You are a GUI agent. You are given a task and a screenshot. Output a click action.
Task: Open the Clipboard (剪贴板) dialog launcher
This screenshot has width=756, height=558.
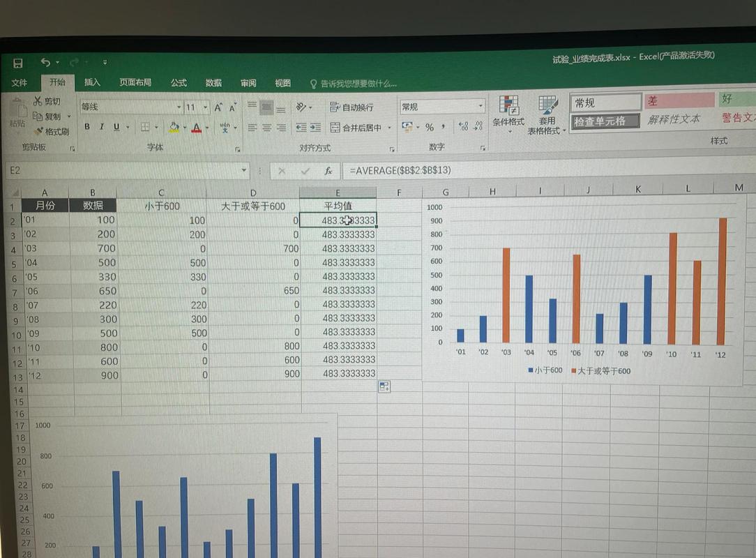pyautogui.click(x=73, y=149)
